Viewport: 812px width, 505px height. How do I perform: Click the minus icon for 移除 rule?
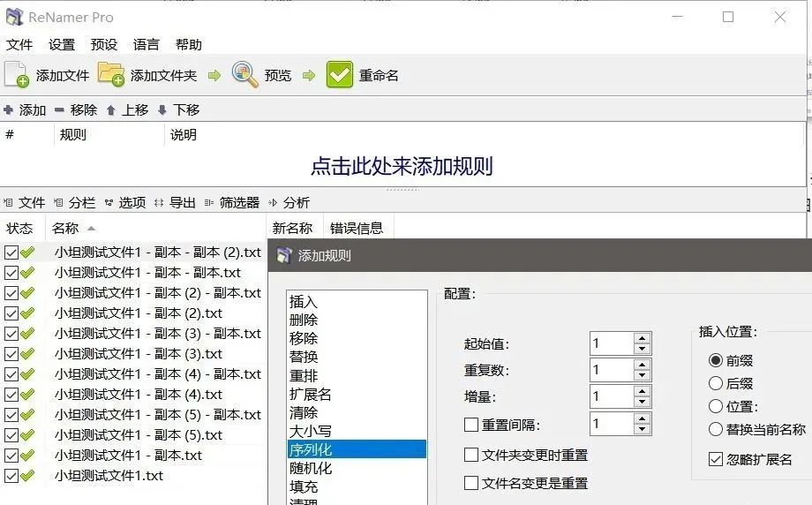pyautogui.click(x=59, y=109)
